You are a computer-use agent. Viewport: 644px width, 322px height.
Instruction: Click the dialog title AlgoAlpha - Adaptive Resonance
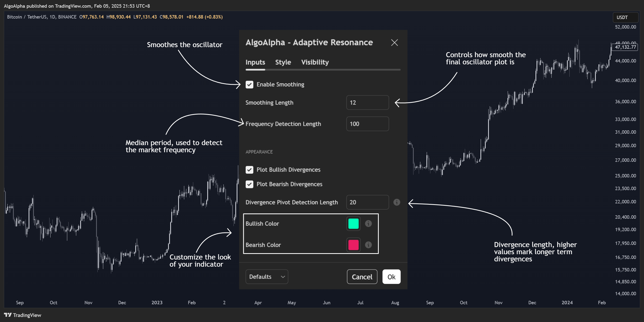309,42
